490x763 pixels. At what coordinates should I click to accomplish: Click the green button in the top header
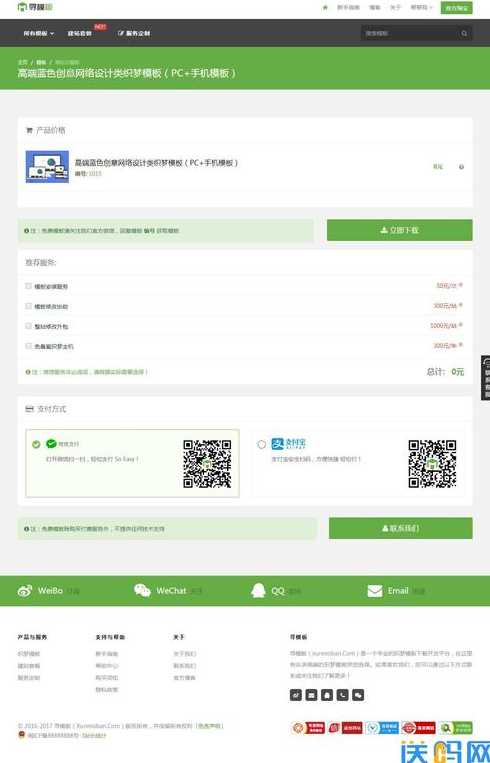[456, 7]
